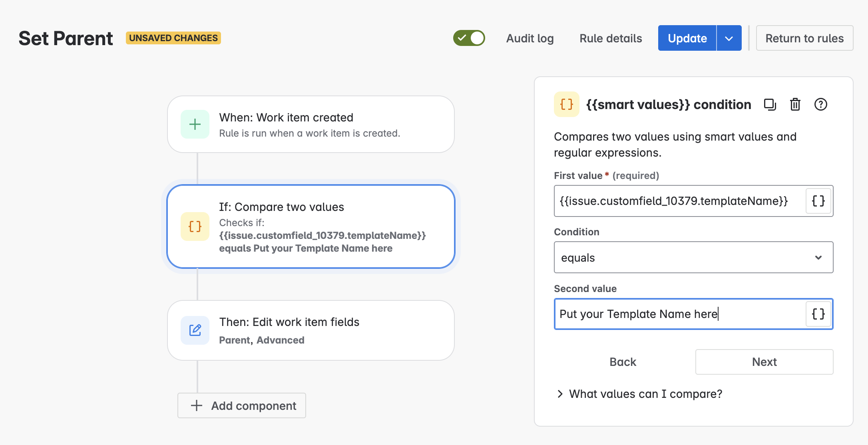This screenshot has height=445, width=868.
Task: Click the green plus trigger icon
Action: point(195,124)
